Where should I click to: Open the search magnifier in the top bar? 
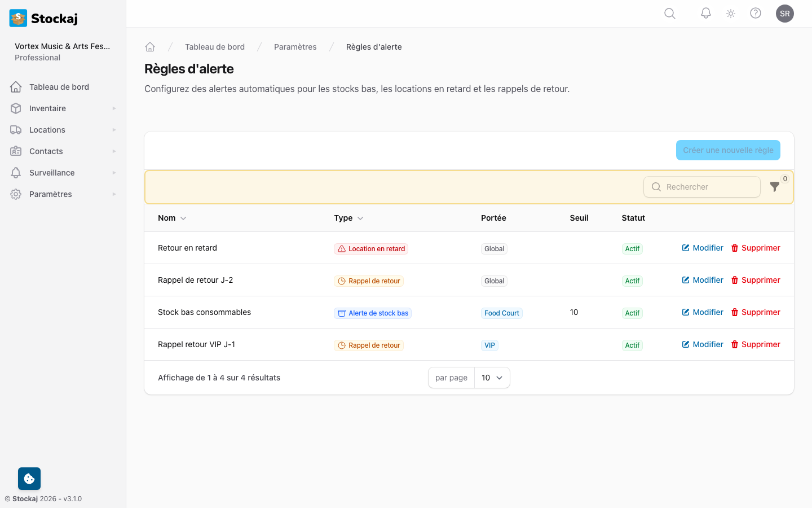pos(669,13)
